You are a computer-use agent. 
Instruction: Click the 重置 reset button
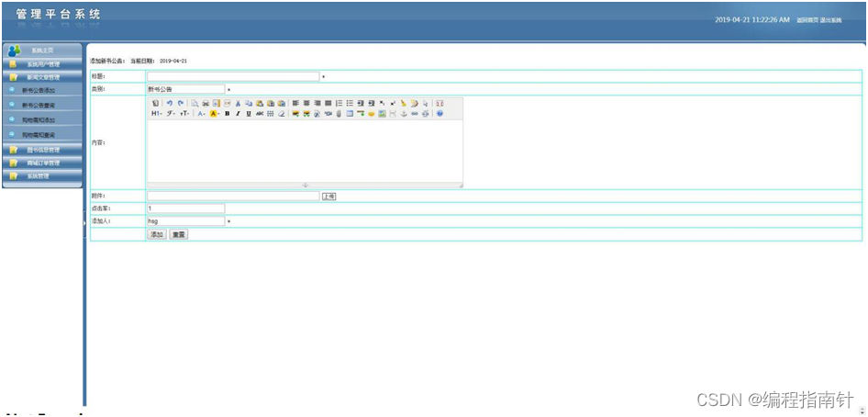pyautogui.click(x=178, y=235)
